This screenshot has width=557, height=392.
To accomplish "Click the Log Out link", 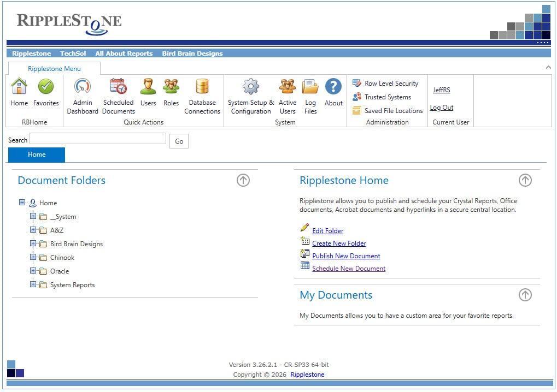I will [442, 108].
